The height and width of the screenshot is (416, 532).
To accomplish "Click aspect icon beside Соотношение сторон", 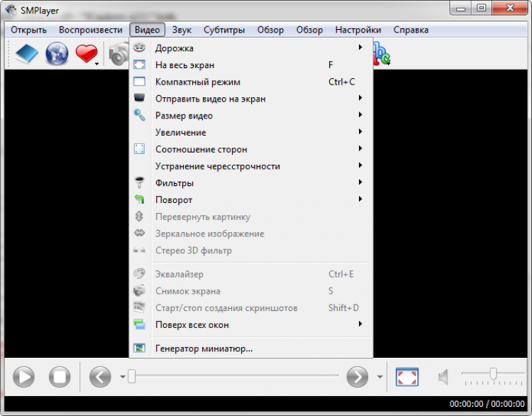I will click(139, 149).
